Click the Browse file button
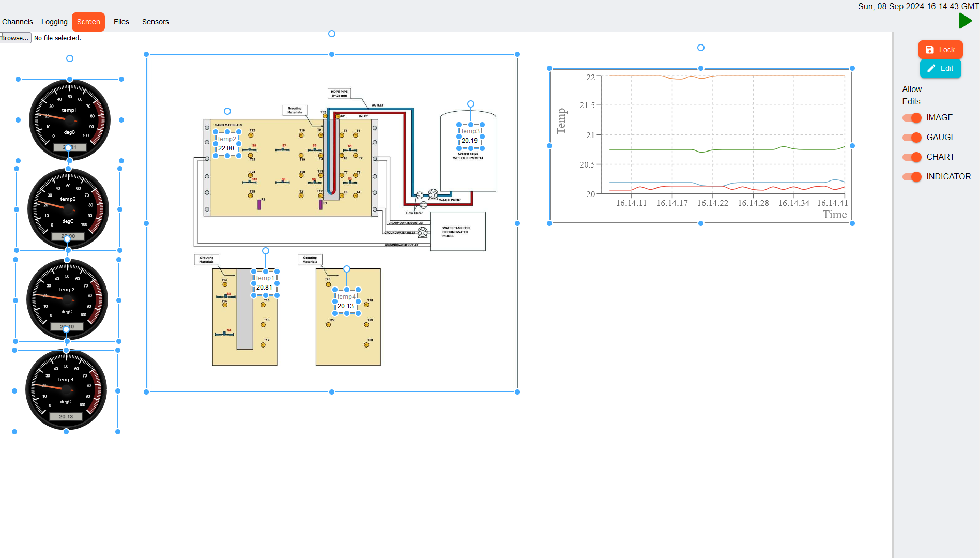This screenshot has height=558, width=980. (15, 38)
